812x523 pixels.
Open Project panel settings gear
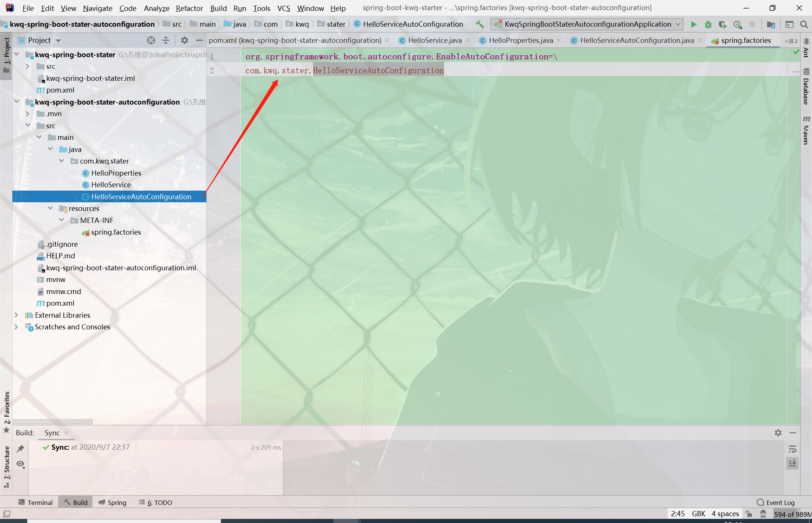pyautogui.click(x=184, y=40)
